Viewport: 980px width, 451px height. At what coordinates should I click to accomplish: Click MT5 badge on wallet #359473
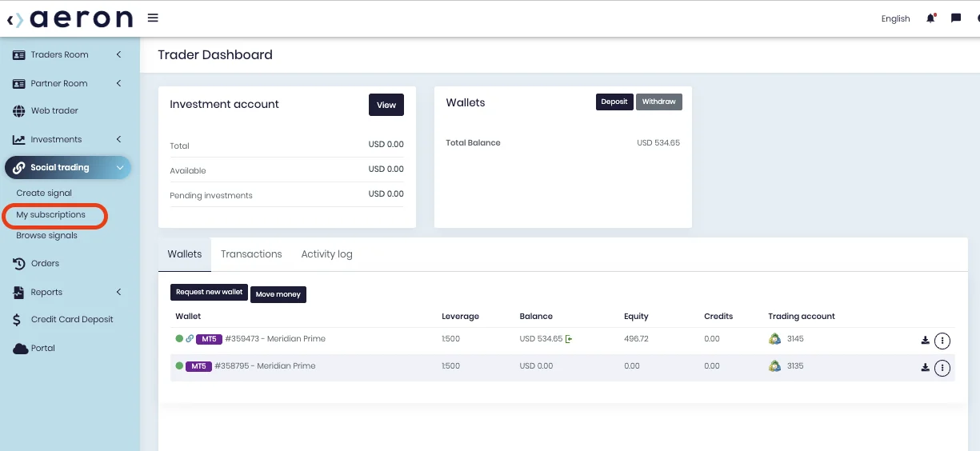point(209,339)
